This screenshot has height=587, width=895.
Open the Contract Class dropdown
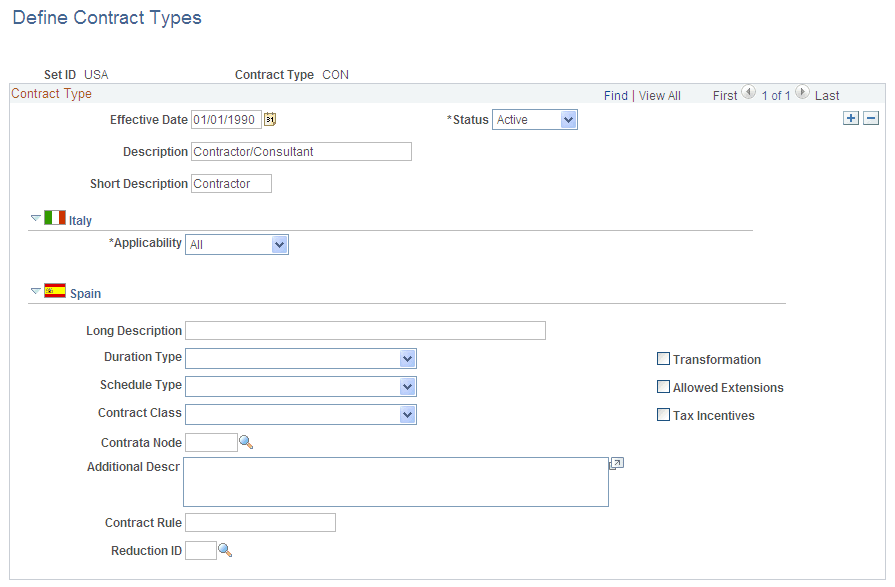coord(301,415)
